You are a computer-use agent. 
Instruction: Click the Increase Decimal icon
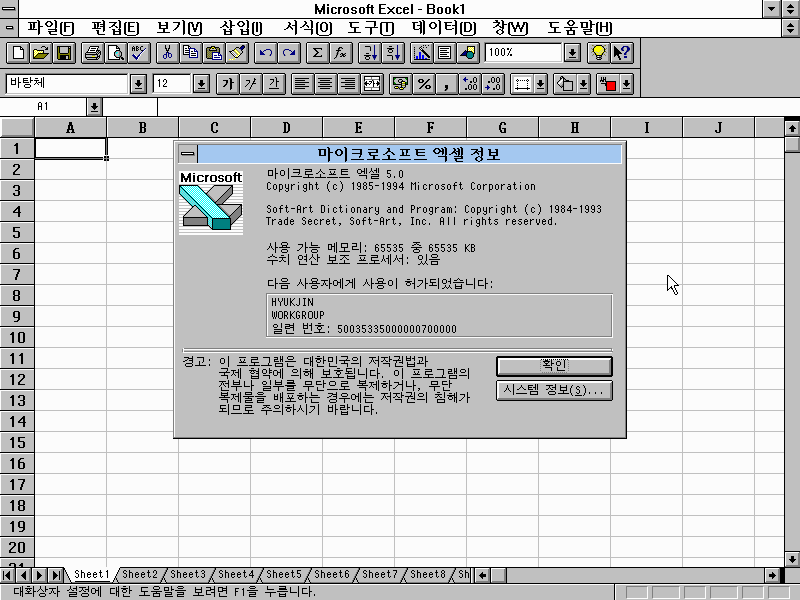pos(470,84)
